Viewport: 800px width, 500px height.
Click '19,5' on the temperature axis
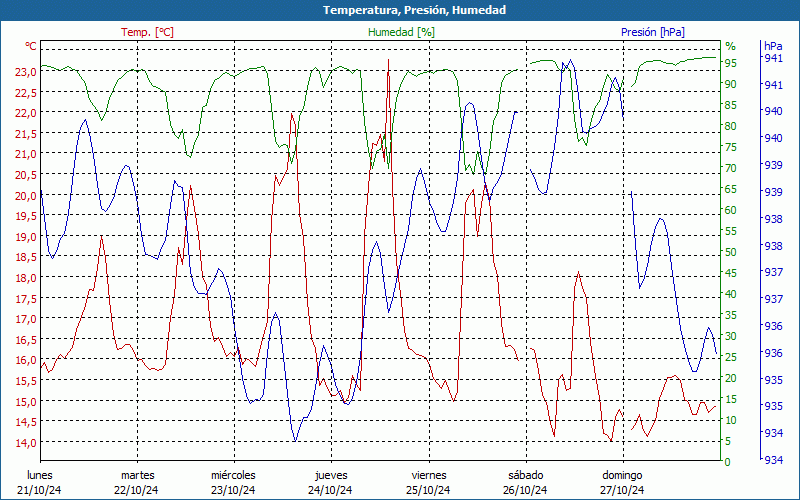[26, 216]
